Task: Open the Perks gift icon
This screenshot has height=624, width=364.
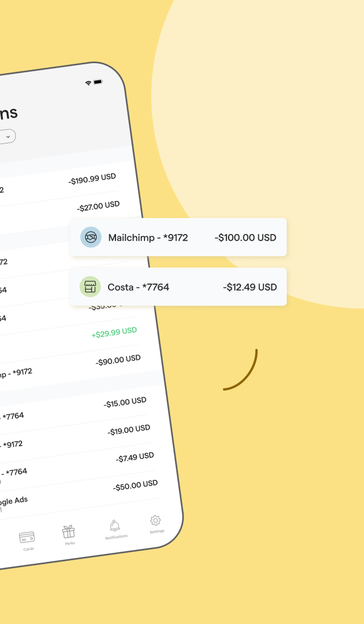Action: pyautogui.click(x=68, y=531)
